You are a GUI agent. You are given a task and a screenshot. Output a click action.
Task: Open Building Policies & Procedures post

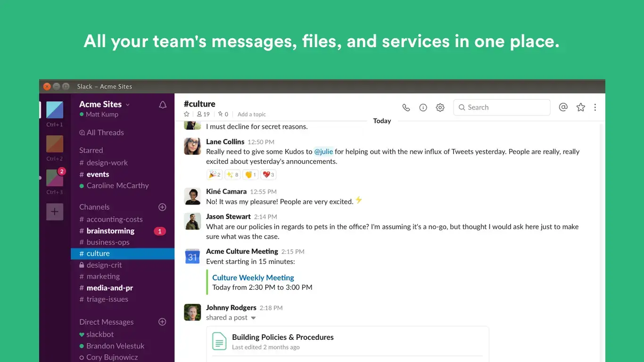[x=283, y=337]
